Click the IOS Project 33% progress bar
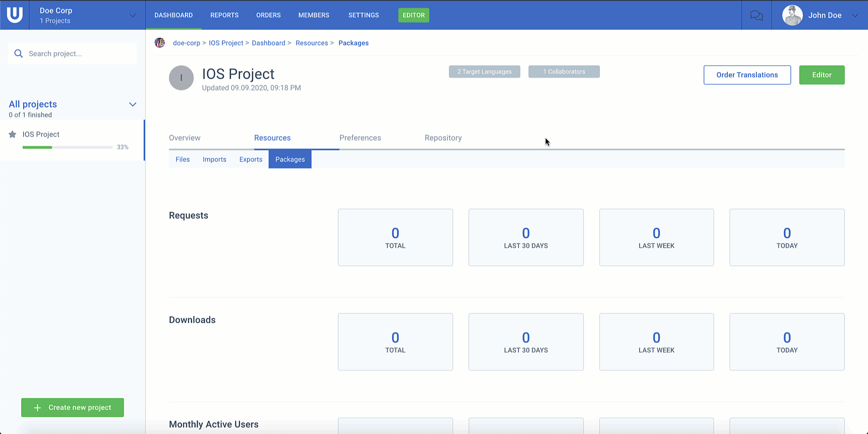 pyautogui.click(x=67, y=148)
